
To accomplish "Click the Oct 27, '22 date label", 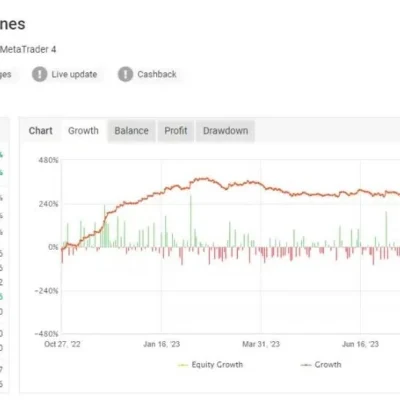I will tap(62, 344).
